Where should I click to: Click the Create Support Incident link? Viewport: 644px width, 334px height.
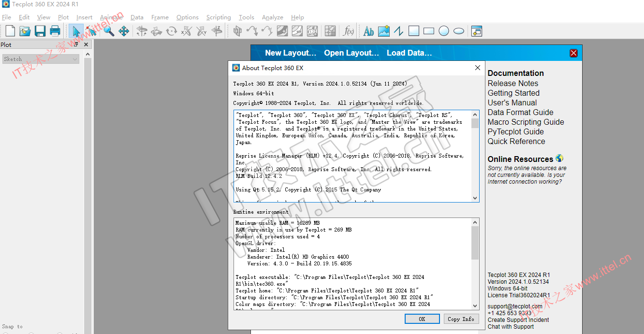(518, 319)
